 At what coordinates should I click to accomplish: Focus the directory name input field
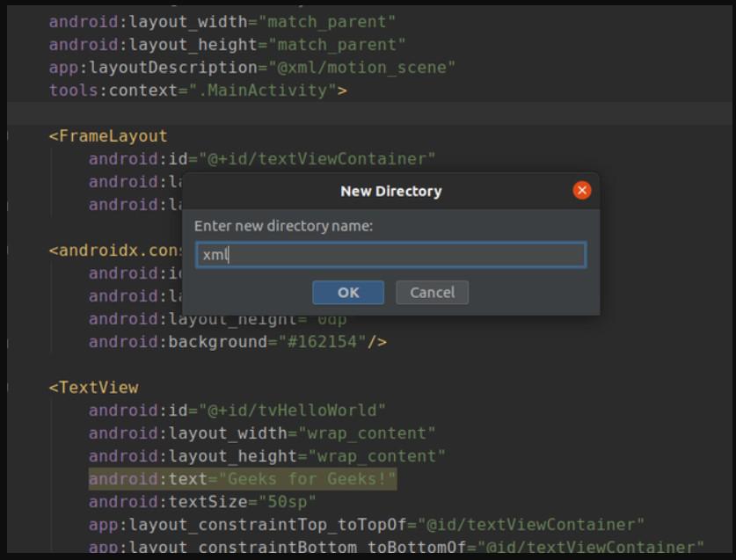point(390,255)
